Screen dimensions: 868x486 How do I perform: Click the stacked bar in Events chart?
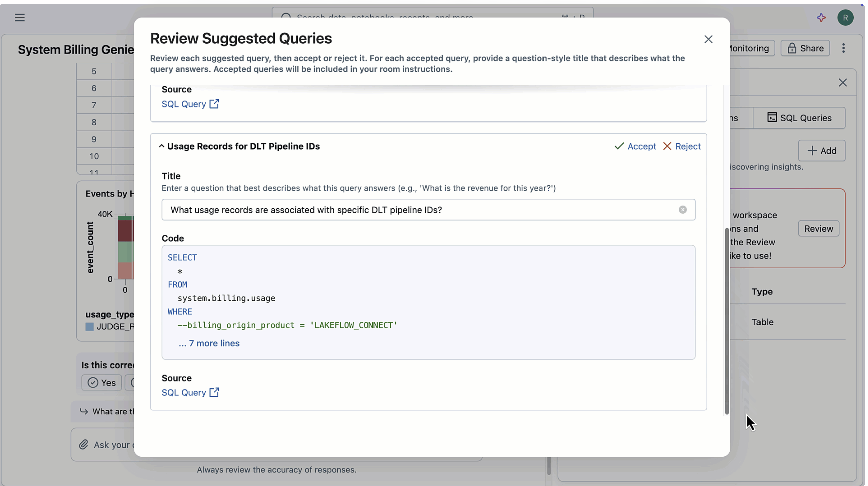coord(126,247)
